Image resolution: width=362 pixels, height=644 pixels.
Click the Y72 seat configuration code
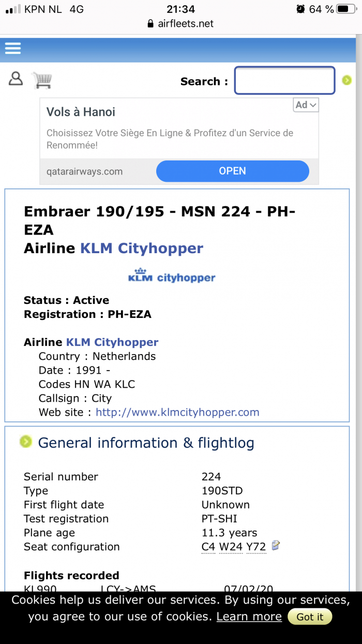click(x=256, y=547)
